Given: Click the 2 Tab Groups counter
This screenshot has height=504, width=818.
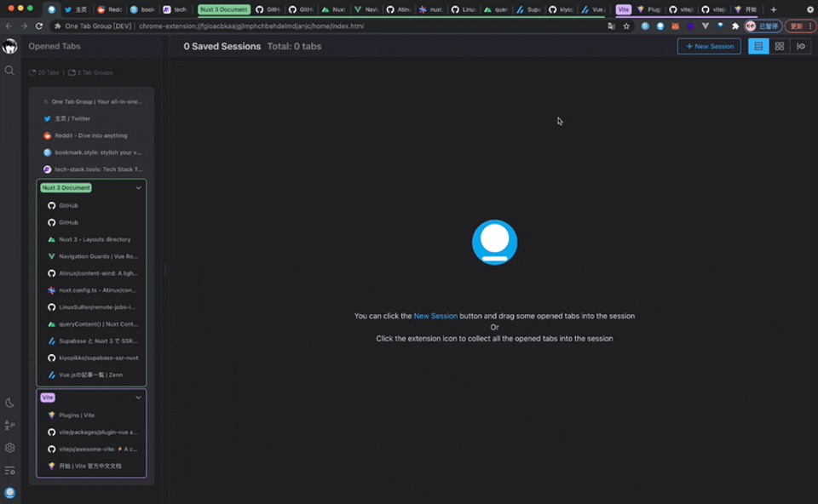Looking at the screenshot, I should (x=91, y=72).
